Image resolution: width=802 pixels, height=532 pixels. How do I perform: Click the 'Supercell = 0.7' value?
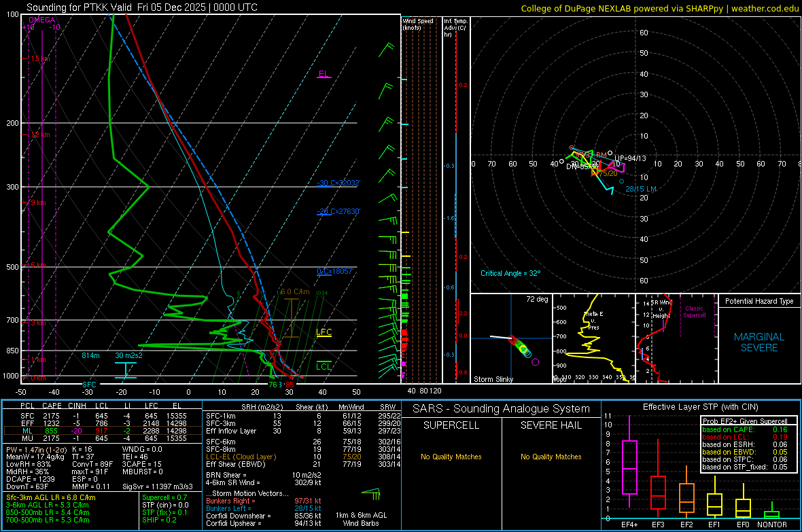(x=164, y=497)
